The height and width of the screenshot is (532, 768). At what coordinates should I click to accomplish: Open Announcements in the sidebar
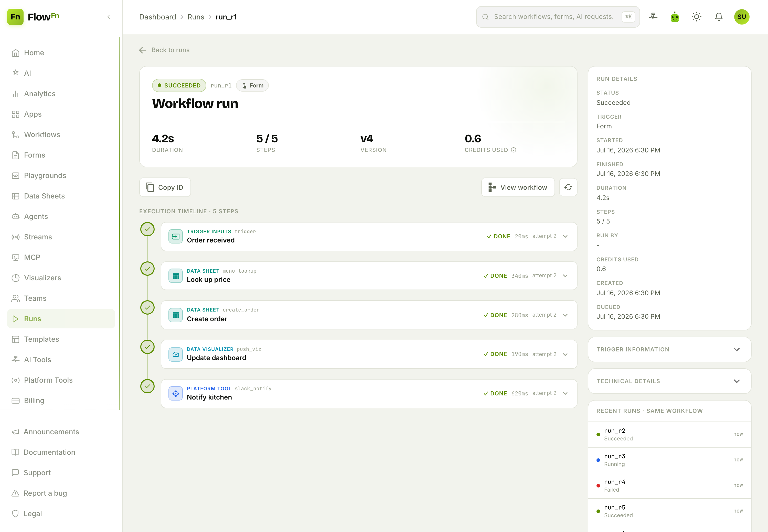tap(61, 432)
